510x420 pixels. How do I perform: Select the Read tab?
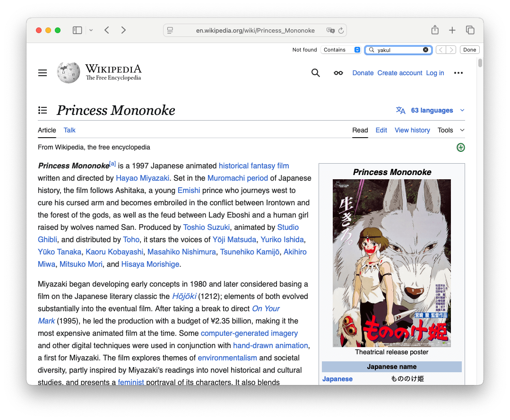pyautogui.click(x=360, y=130)
